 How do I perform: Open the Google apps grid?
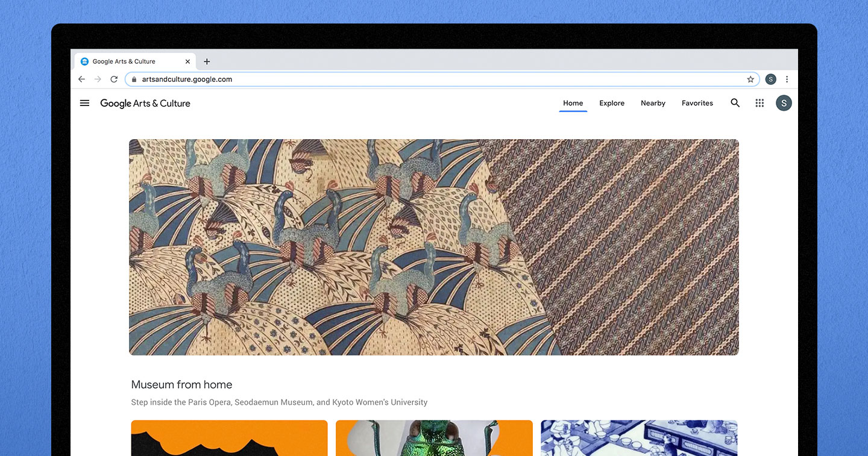tap(759, 103)
